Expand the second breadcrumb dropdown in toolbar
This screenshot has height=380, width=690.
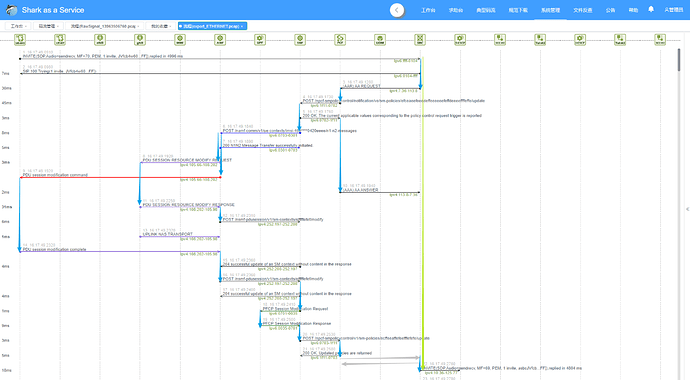48,26
